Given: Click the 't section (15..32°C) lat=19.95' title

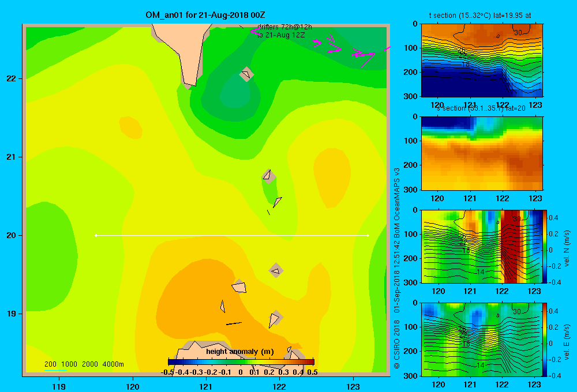Looking at the screenshot, I should point(480,16).
